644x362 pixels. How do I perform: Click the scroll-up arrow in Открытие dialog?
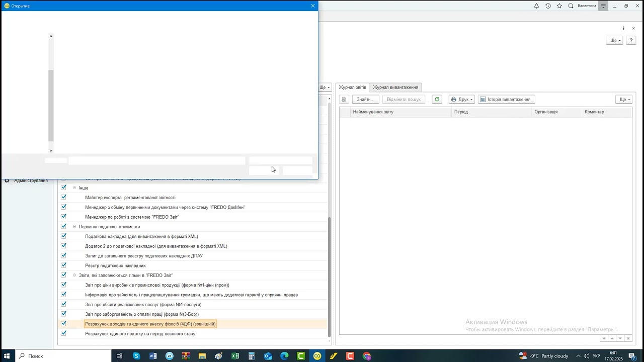point(51,36)
